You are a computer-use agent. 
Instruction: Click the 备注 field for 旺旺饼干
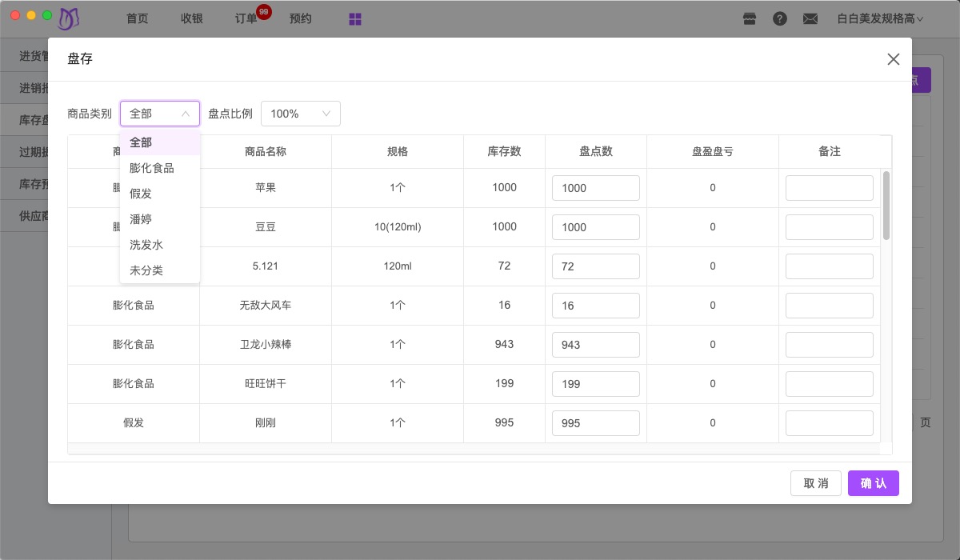[829, 384]
